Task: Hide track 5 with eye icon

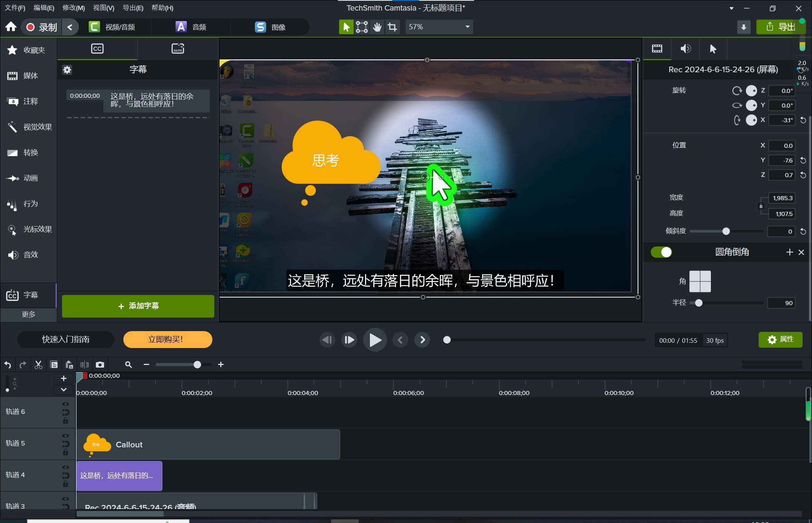Action: click(65, 436)
